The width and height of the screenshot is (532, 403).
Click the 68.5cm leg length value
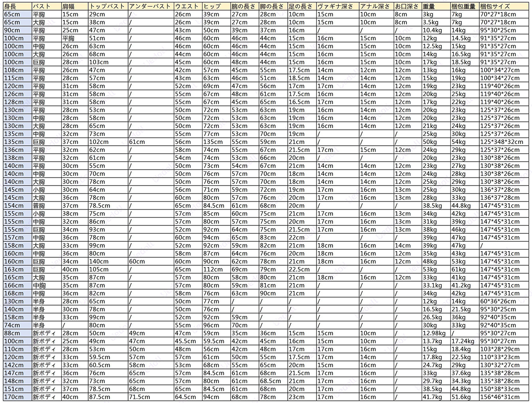(x=273, y=381)
